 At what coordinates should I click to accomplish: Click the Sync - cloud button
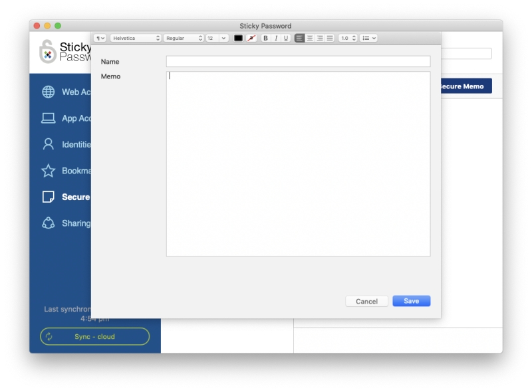[x=94, y=336]
